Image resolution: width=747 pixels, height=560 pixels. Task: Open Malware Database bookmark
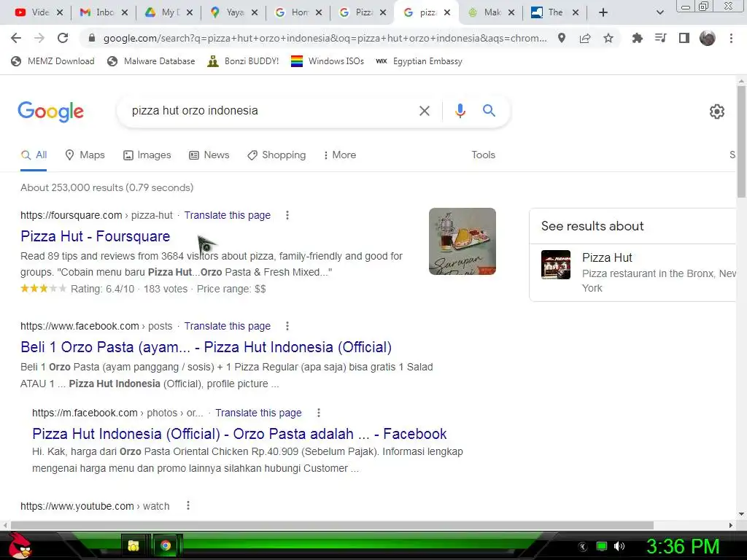coord(151,61)
